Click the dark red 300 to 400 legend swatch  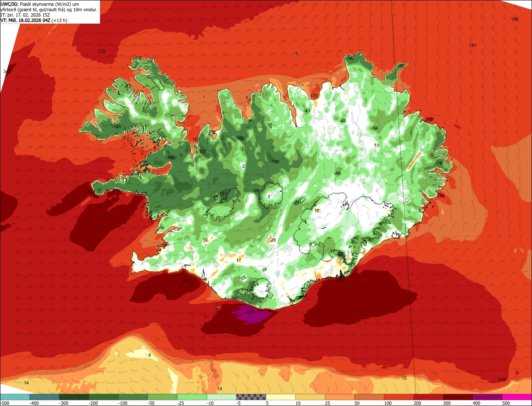click(x=458, y=397)
